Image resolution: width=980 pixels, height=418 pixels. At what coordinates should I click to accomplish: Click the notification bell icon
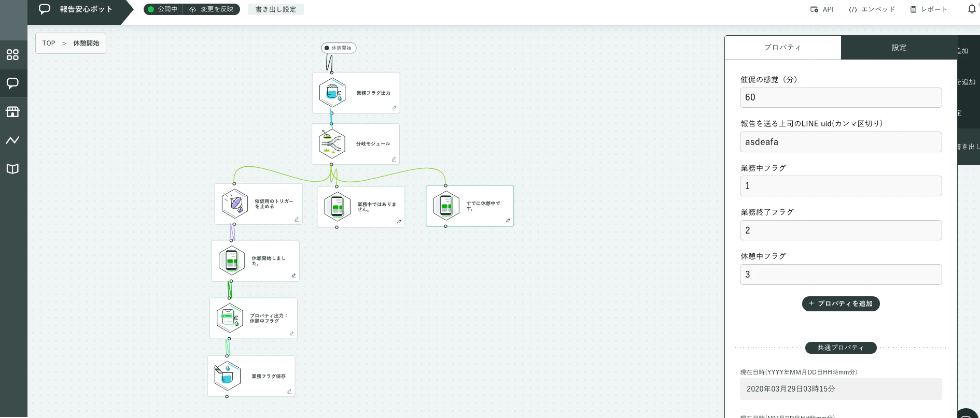972,9
